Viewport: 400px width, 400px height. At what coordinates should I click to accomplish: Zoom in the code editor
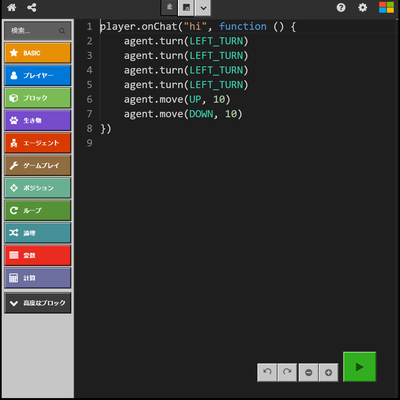[328, 372]
